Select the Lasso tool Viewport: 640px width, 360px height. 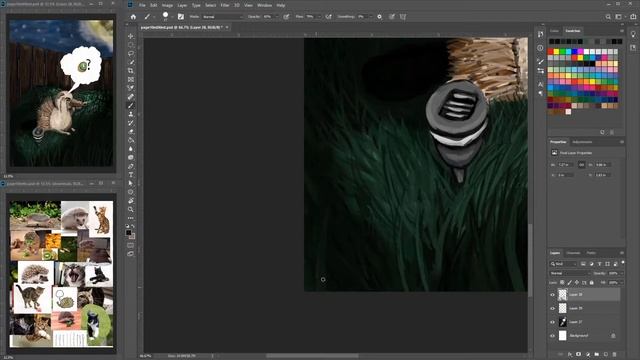[x=131, y=53]
